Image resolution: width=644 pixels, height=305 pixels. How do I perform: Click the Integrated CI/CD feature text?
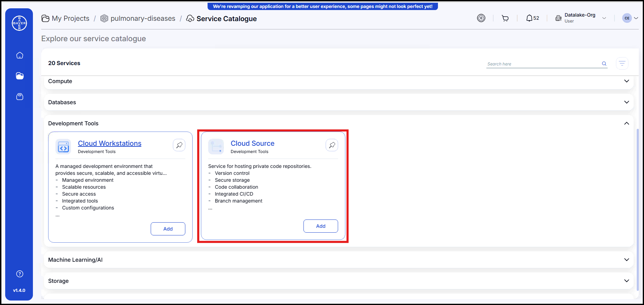[x=234, y=194]
